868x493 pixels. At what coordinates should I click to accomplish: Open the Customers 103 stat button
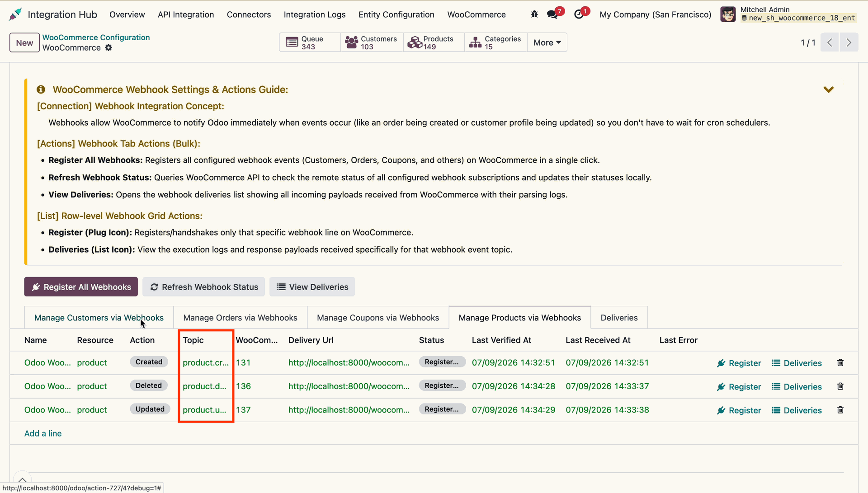click(372, 42)
